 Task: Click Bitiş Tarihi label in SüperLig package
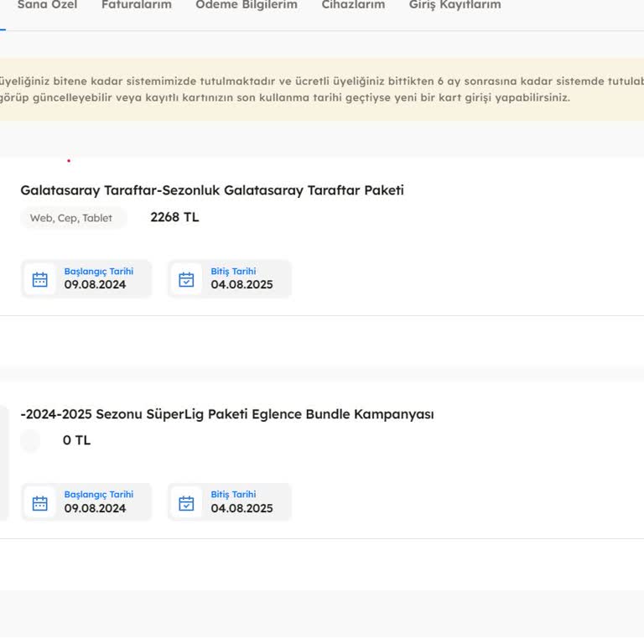click(x=233, y=495)
